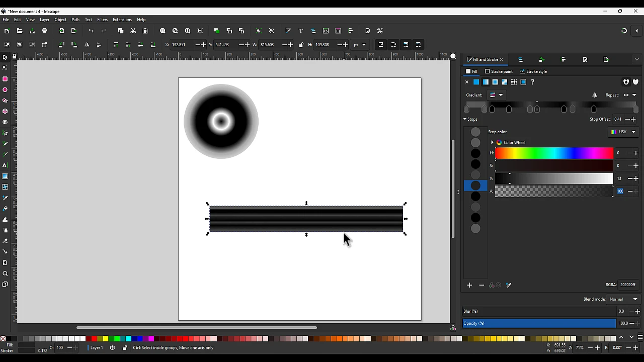Select the Paint bucket tool

pyautogui.click(x=5, y=209)
